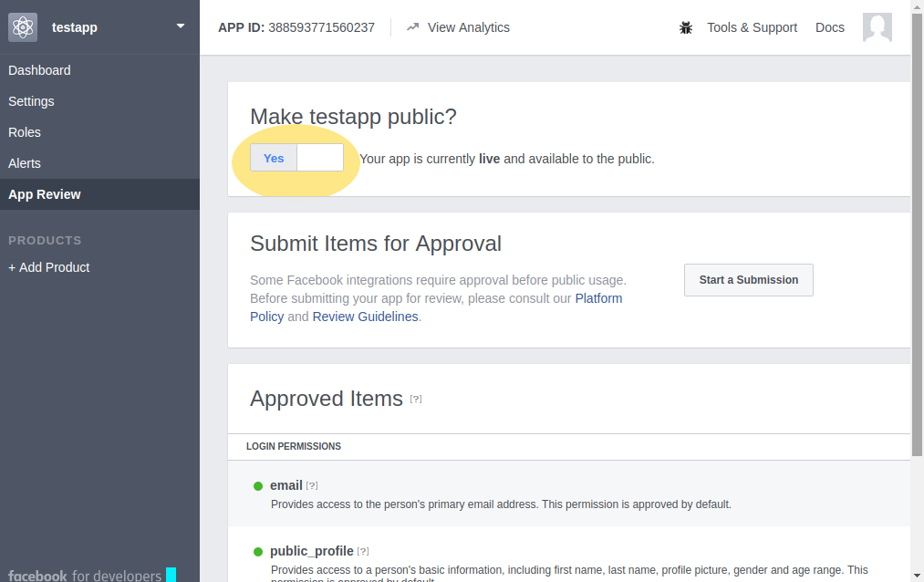Open the Roles section
924x582 pixels.
(x=25, y=132)
